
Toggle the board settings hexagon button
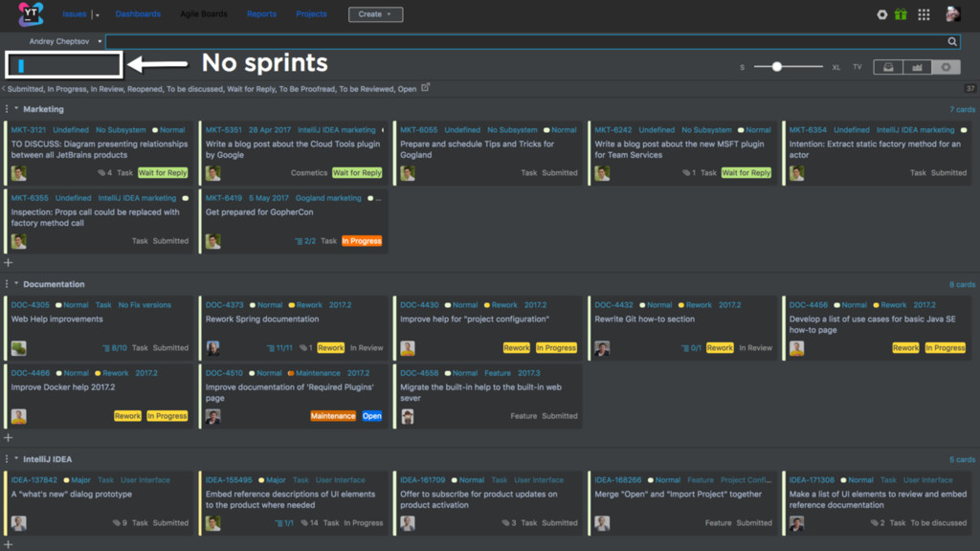(x=946, y=67)
